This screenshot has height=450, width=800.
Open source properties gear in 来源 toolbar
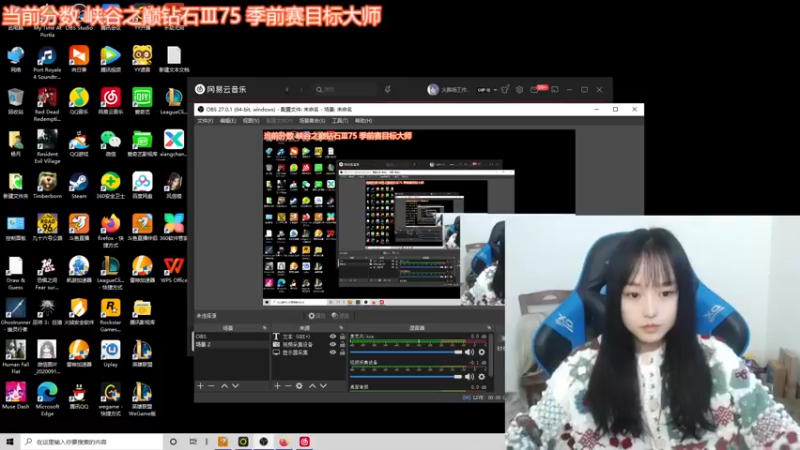click(x=299, y=386)
